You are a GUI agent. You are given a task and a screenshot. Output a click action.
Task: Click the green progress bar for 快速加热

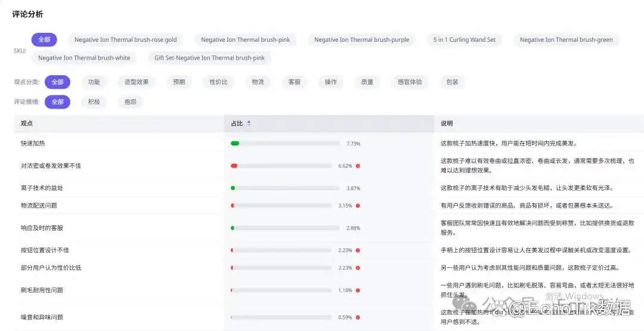(x=235, y=144)
